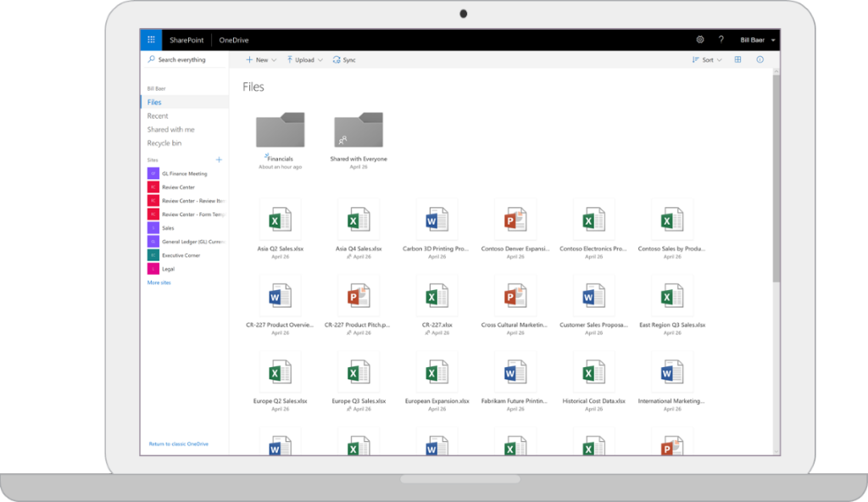Open Settings via the gear icon
This screenshot has width=868, height=502.
[x=700, y=39]
